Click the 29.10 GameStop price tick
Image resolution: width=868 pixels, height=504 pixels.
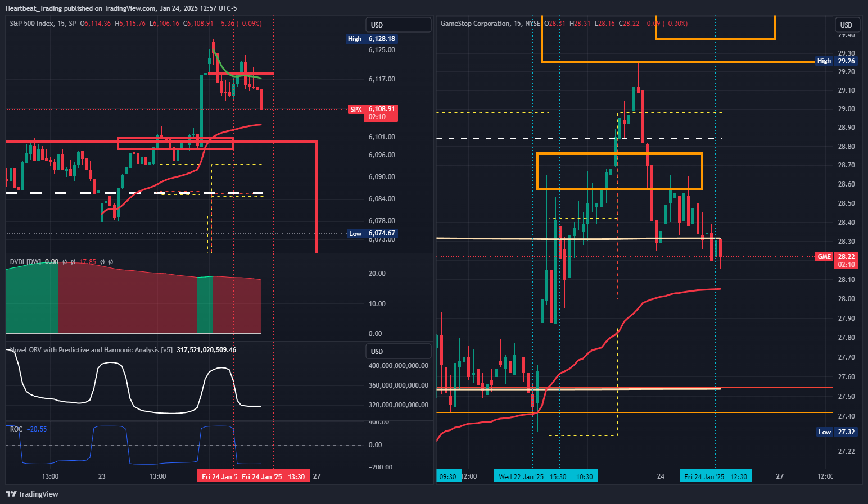click(846, 90)
